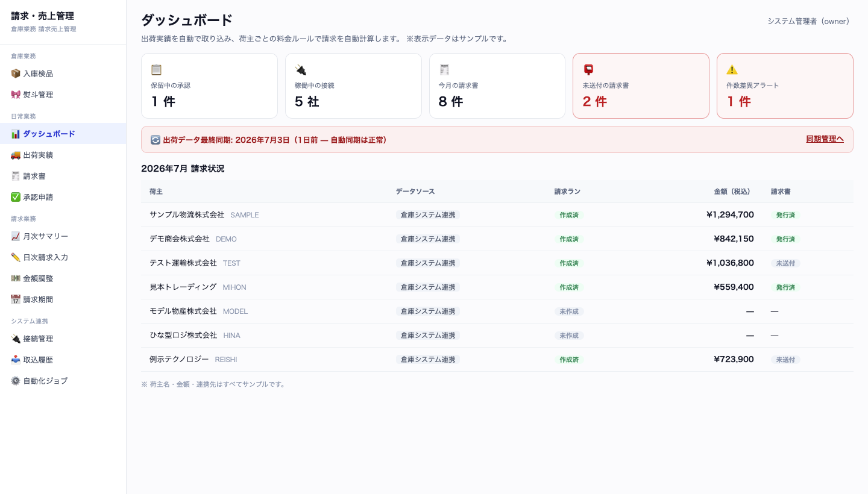
Task: Click the clipboard icon on 保留中の承認 card
Action: (157, 69)
